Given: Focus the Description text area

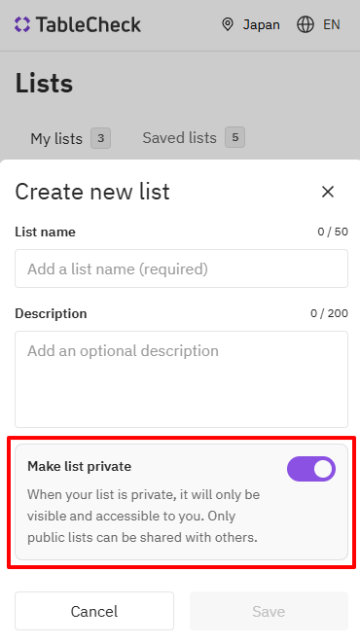Looking at the screenshot, I should [181, 379].
